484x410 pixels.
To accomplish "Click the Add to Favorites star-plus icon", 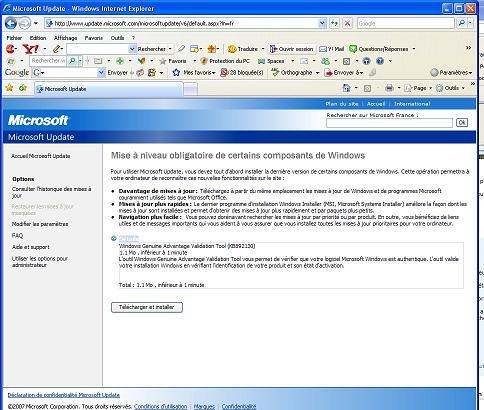I will tap(23, 88).
